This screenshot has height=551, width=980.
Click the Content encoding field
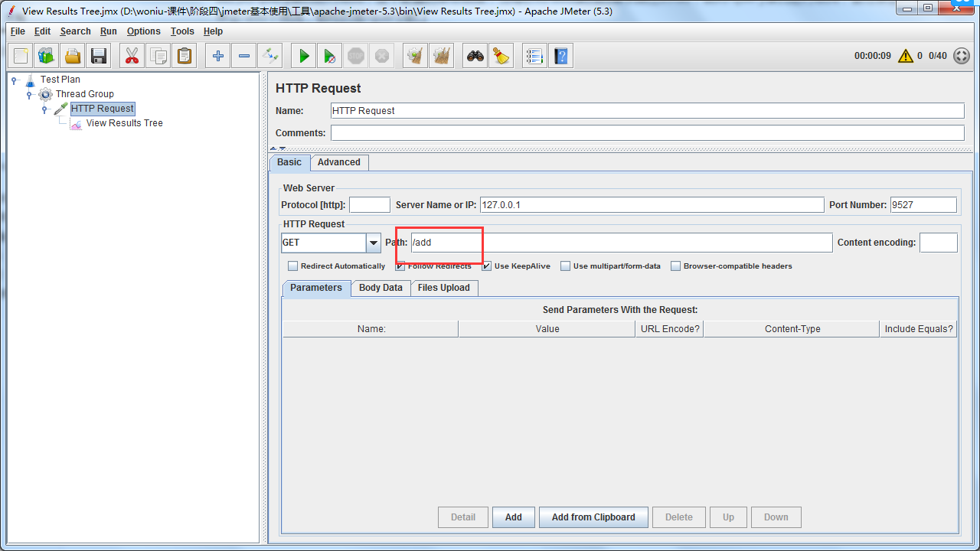[x=939, y=243]
